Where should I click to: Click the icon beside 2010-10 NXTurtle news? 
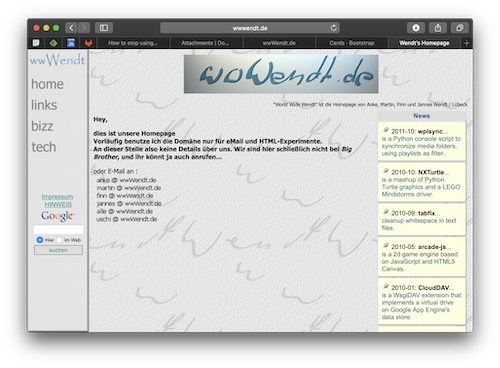pos(386,171)
